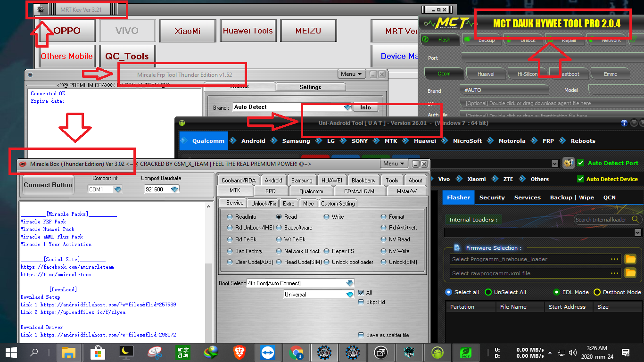This screenshot has height=362, width=644.
Task: Click the crescent moon monitor taskbar icon
Action: [x=126, y=352]
